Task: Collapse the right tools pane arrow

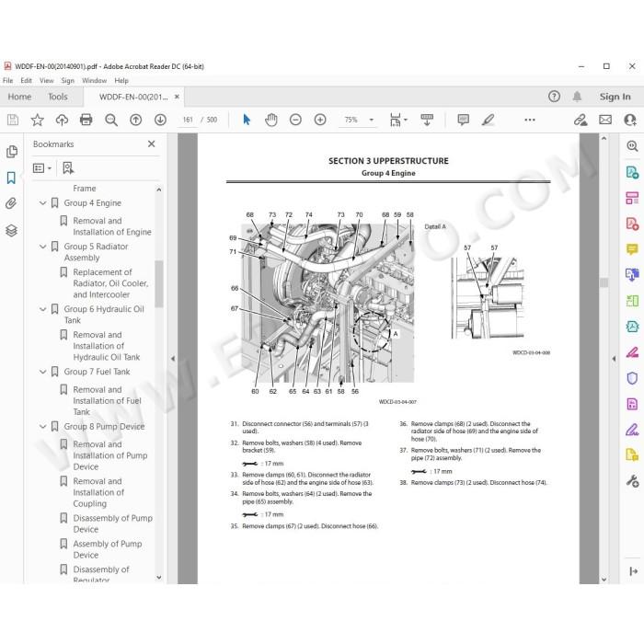Action: coord(614,359)
